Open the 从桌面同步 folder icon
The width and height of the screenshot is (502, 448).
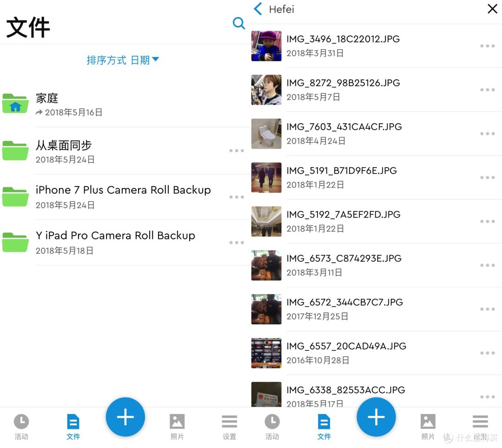[x=15, y=151]
